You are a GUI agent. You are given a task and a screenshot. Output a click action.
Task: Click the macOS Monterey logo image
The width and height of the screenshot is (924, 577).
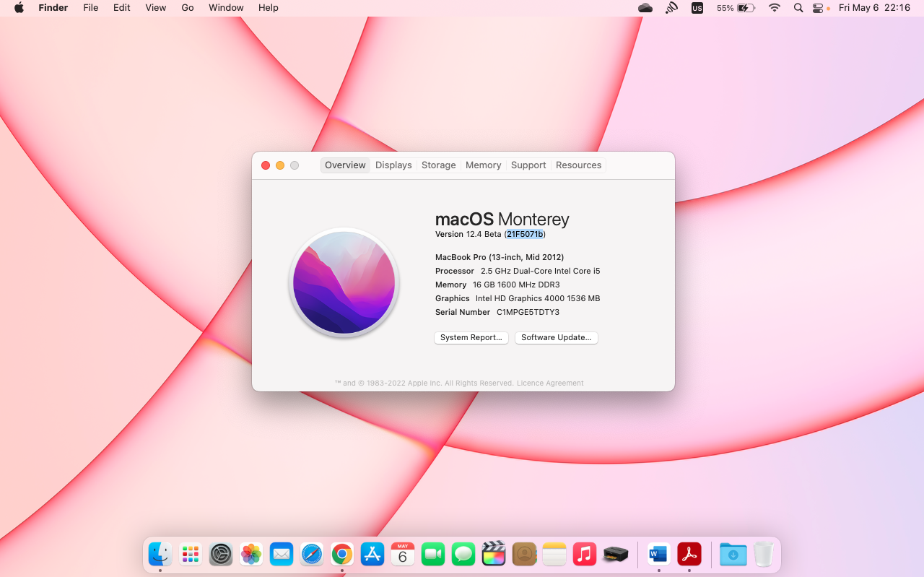(x=344, y=283)
